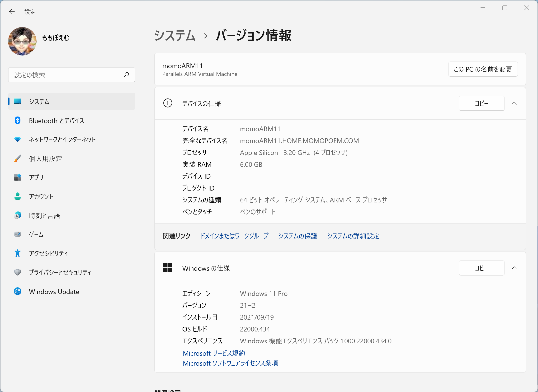Click システム in the breadcrumb title
538x392 pixels.
click(175, 36)
